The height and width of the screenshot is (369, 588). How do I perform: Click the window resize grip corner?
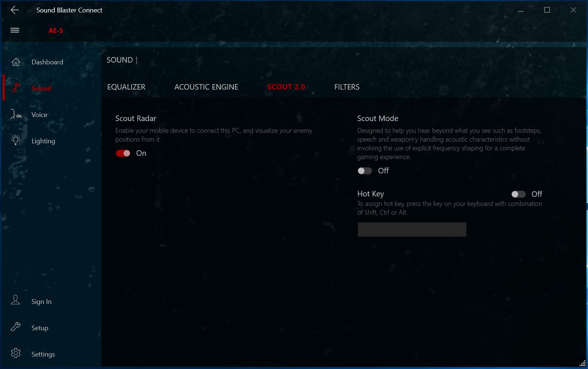pos(583,363)
